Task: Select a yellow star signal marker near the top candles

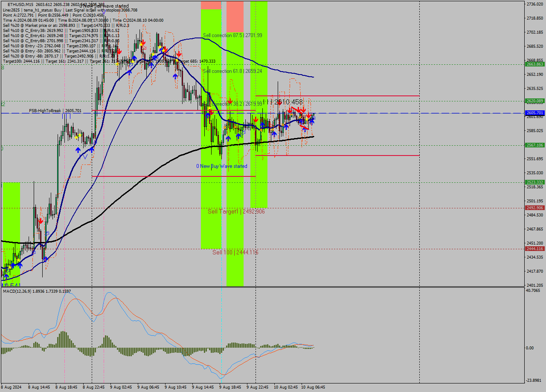Action: pyautogui.click(x=142, y=44)
